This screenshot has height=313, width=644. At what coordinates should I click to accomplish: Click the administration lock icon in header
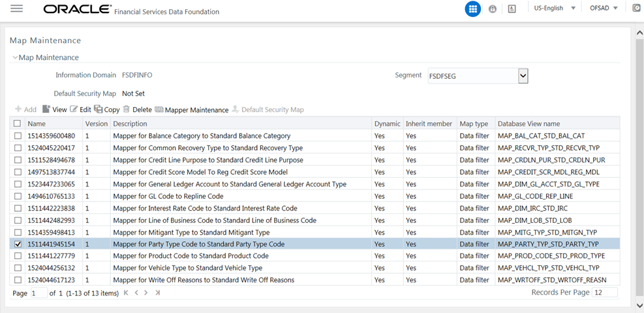click(x=493, y=9)
